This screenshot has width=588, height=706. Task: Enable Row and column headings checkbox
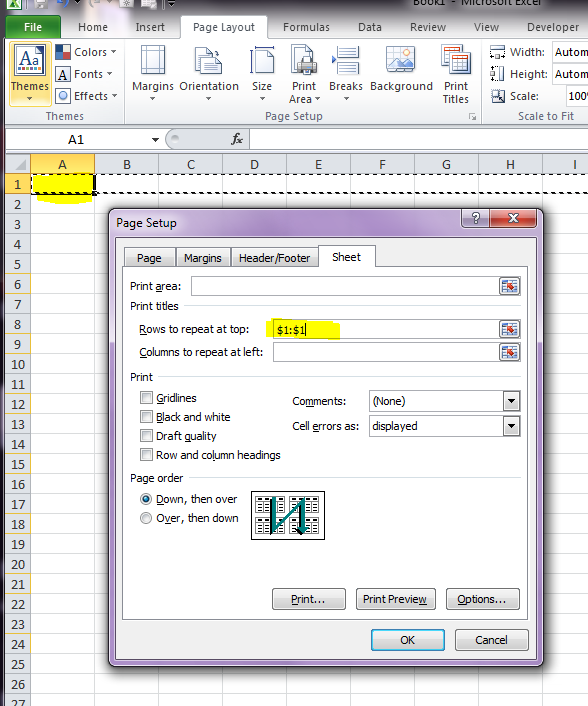(146, 455)
